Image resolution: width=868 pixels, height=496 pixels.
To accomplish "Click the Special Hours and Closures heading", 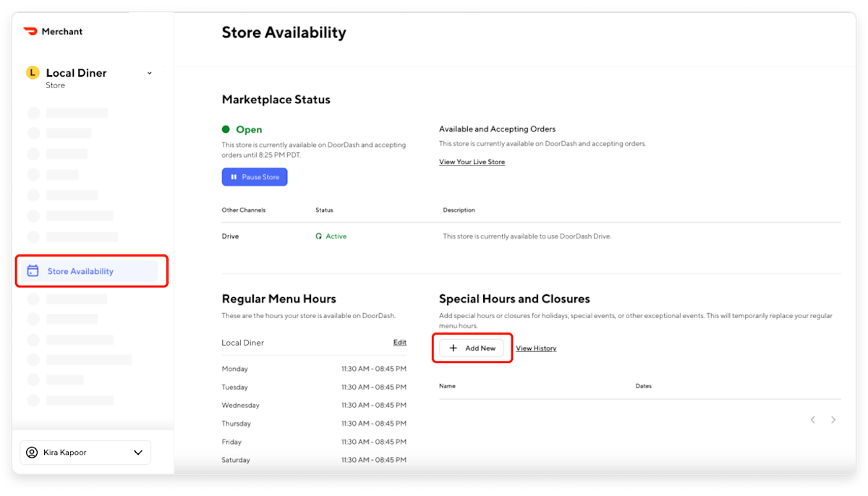I will [514, 299].
